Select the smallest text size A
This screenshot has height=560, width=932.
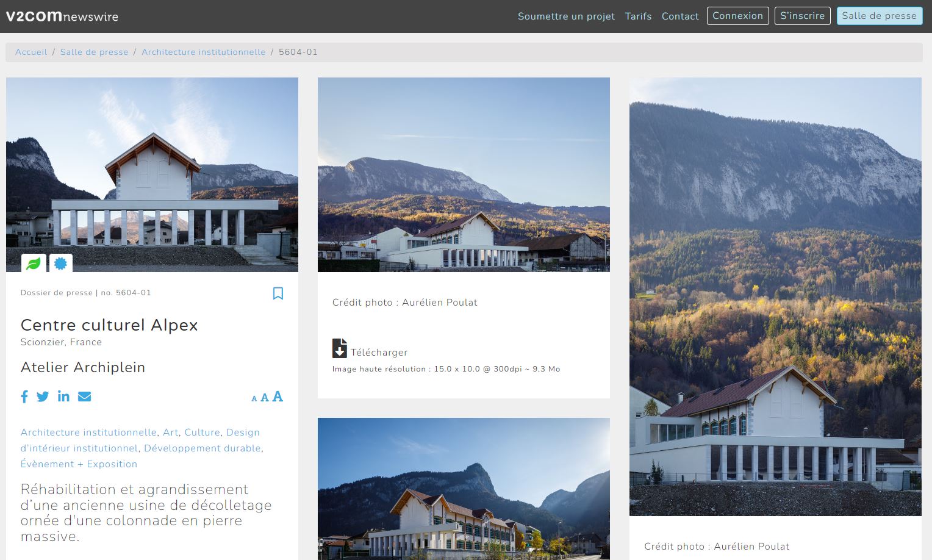tap(254, 399)
